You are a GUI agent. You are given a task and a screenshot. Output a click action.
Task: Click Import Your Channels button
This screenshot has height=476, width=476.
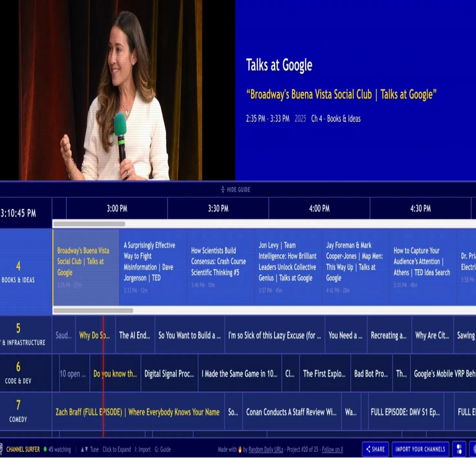[420, 449]
